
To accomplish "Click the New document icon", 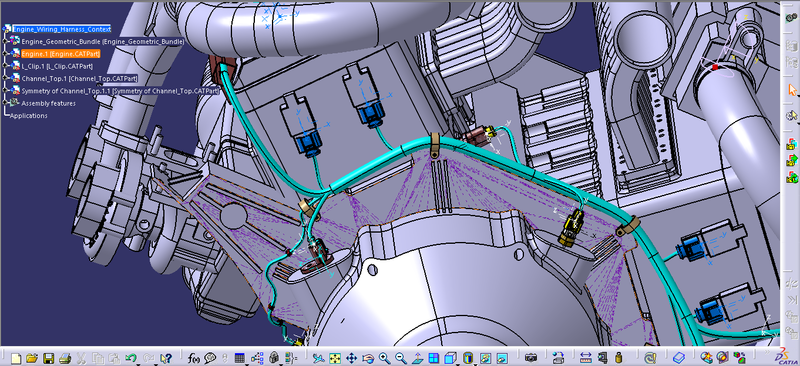I will (x=16, y=358).
